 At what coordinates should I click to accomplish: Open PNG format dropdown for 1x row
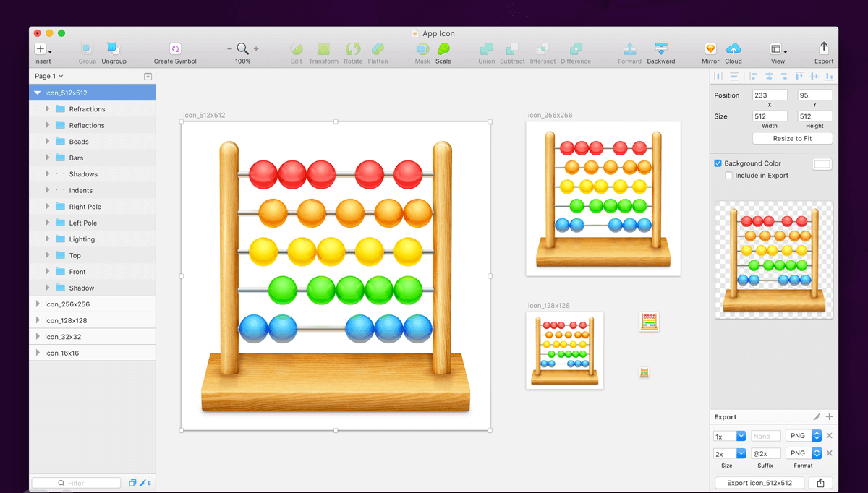(x=804, y=436)
